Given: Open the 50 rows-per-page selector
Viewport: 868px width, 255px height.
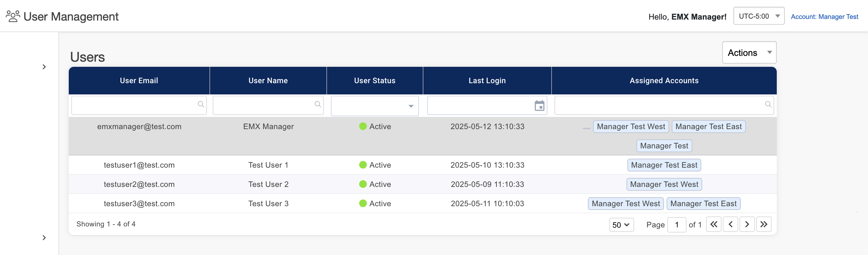Looking at the screenshot, I should [621, 225].
